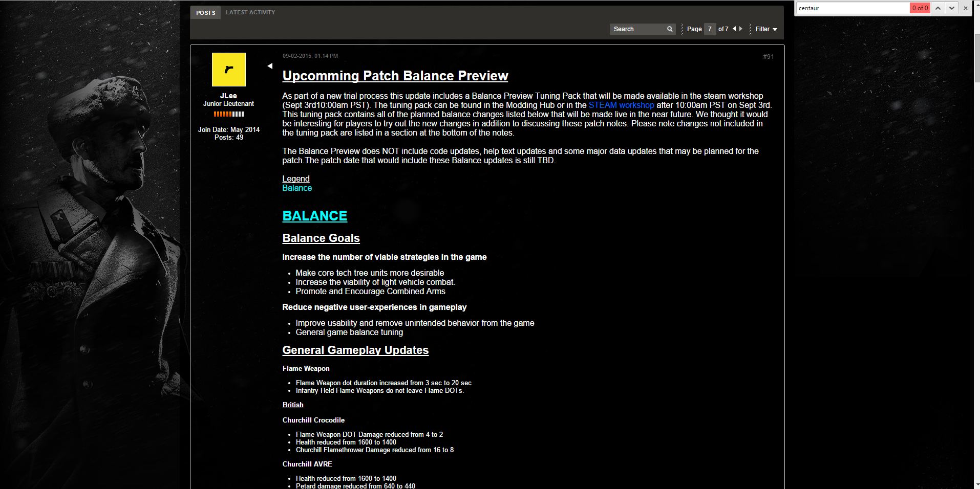Open the Filter dropdown
Image resolution: width=980 pixels, height=489 pixels.
tap(766, 29)
